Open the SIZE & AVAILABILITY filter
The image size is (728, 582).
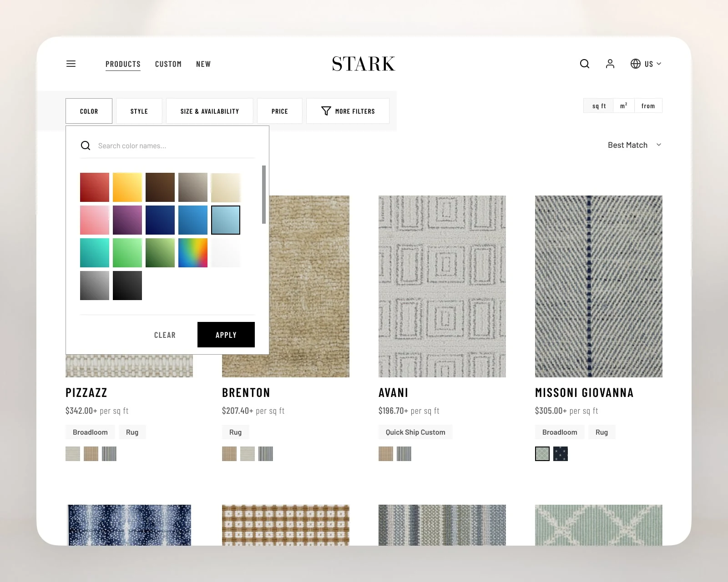coord(210,111)
